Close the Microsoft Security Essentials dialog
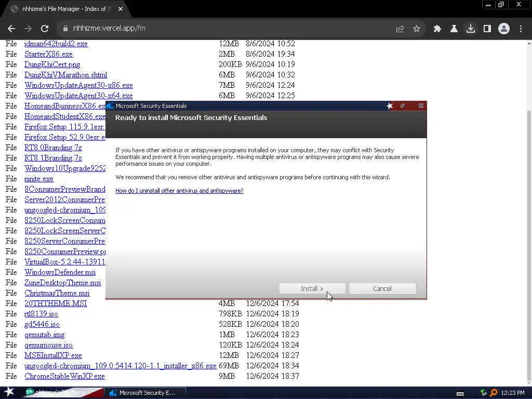The height and width of the screenshot is (399, 532). pos(421,106)
